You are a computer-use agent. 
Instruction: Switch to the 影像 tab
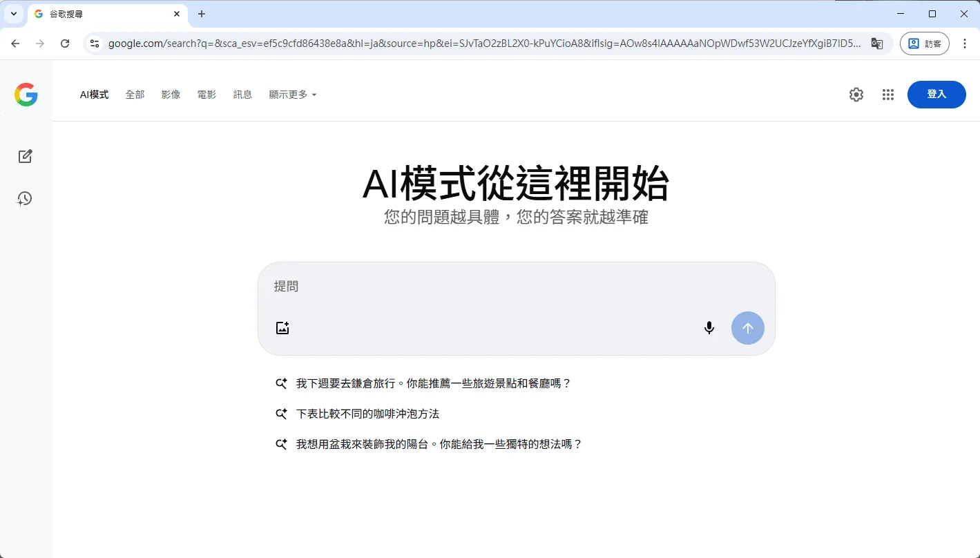tap(171, 95)
